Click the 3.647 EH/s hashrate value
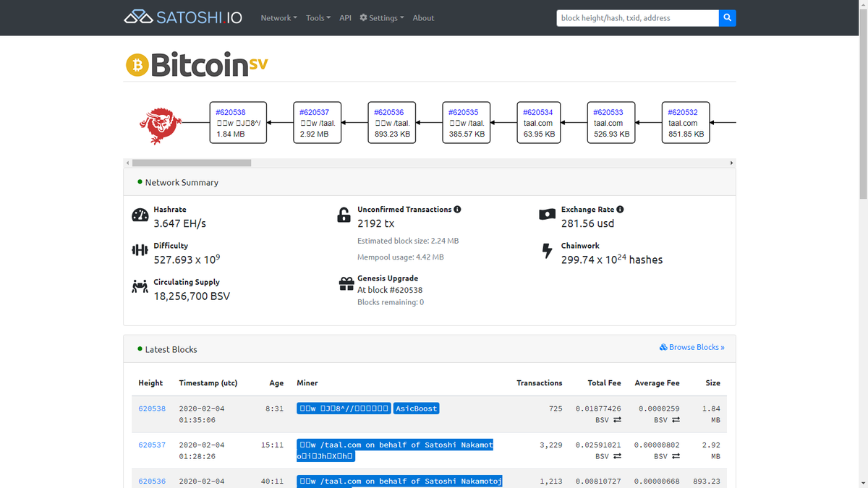Image resolution: width=868 pixels, height=488 pixels. (180, 223)
